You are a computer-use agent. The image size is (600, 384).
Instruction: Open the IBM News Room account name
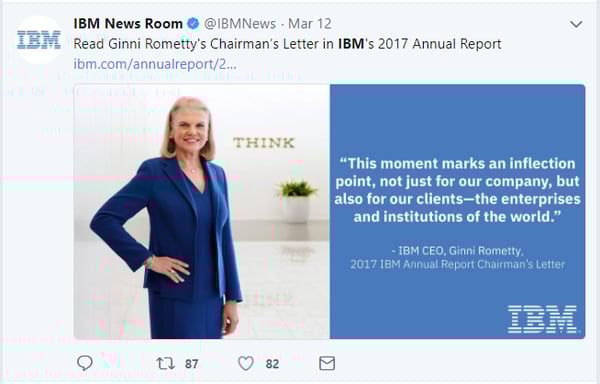point(128,24)
